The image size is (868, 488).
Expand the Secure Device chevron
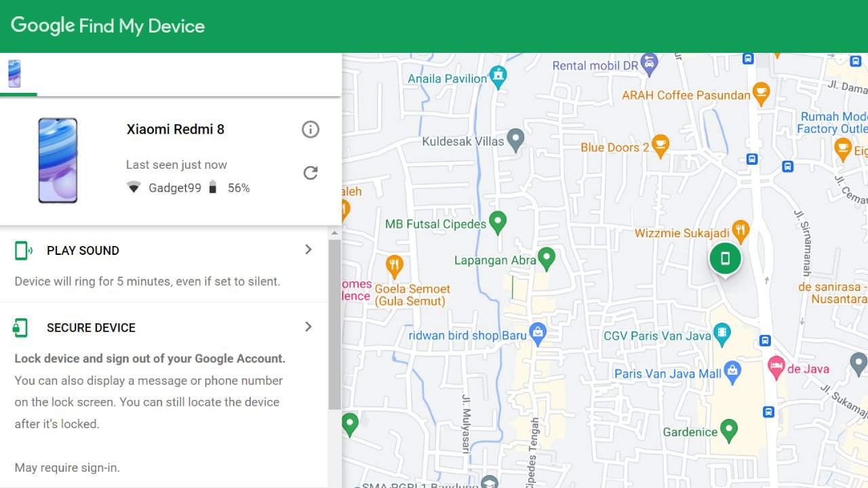tap(309, 327)
